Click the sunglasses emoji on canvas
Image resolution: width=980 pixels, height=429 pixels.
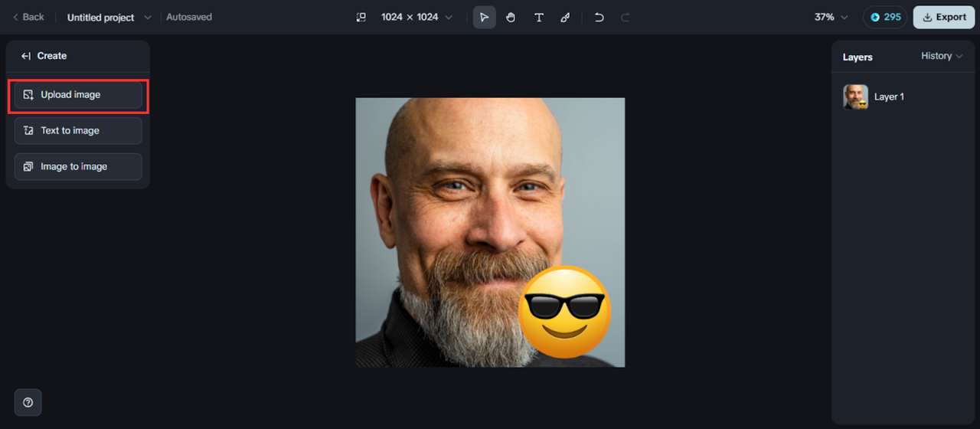(565, 312)
